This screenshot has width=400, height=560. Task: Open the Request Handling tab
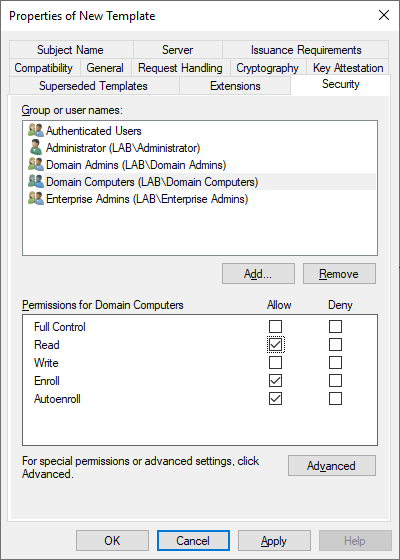click(180, 68)
